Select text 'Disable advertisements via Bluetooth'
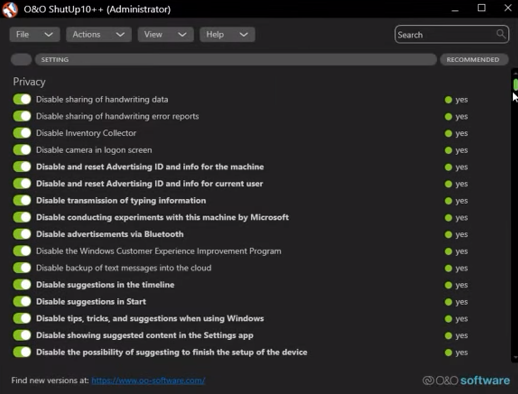 pos(110,234)
